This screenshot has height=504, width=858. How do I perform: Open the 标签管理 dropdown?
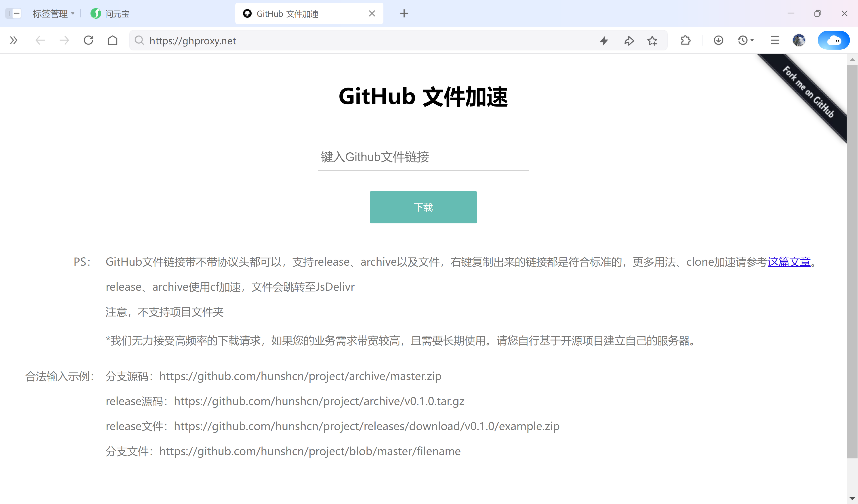tap(53, 14)
